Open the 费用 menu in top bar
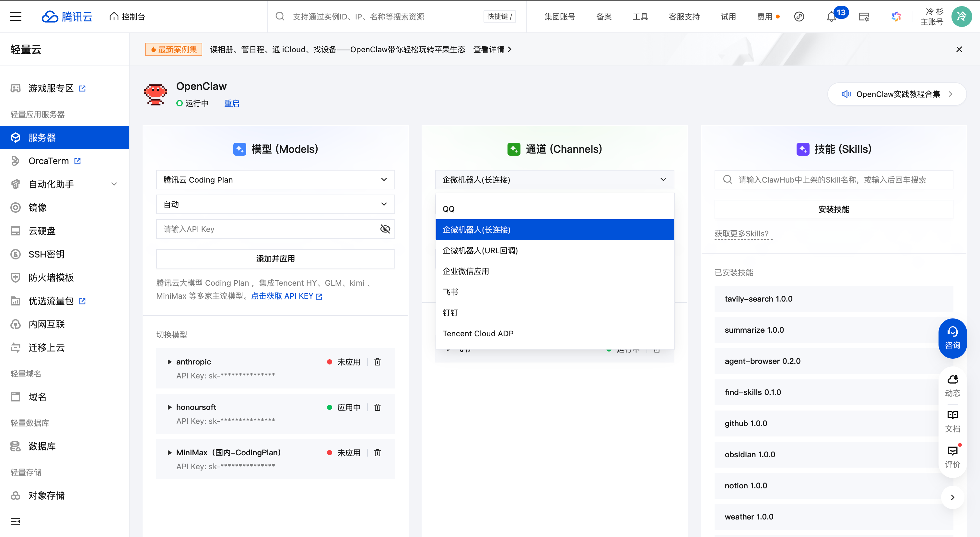980x537 pixels. [x=765, y=16]
